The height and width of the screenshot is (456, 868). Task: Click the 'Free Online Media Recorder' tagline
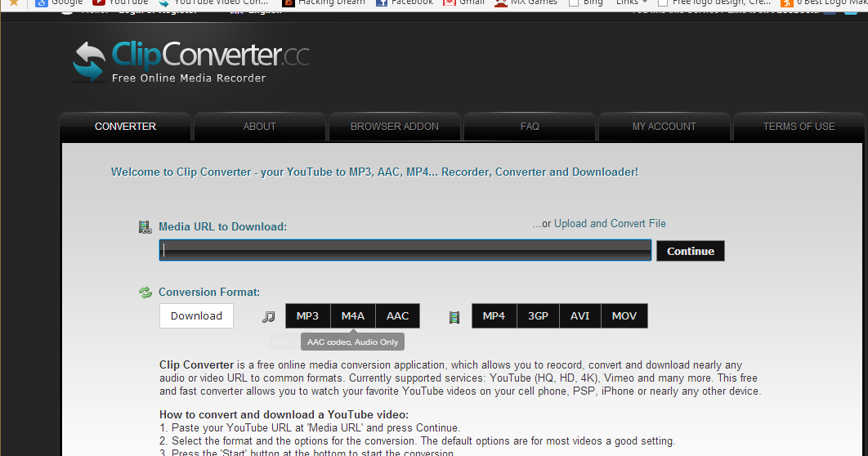point(189,78)
